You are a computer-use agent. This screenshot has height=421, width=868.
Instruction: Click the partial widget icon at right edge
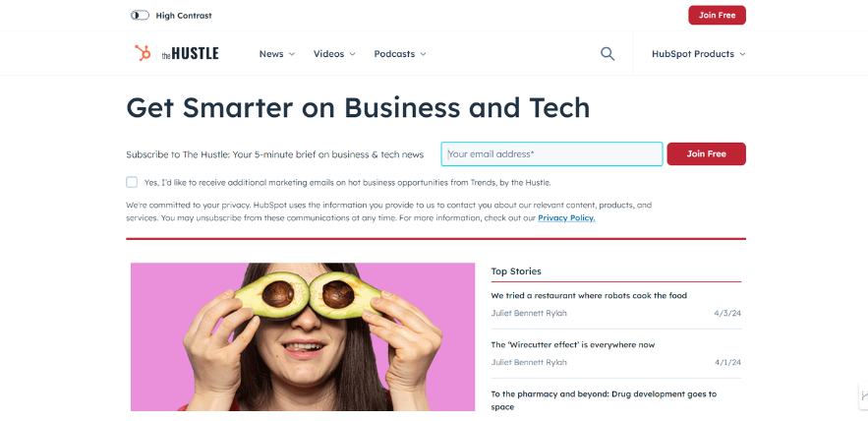864,395
